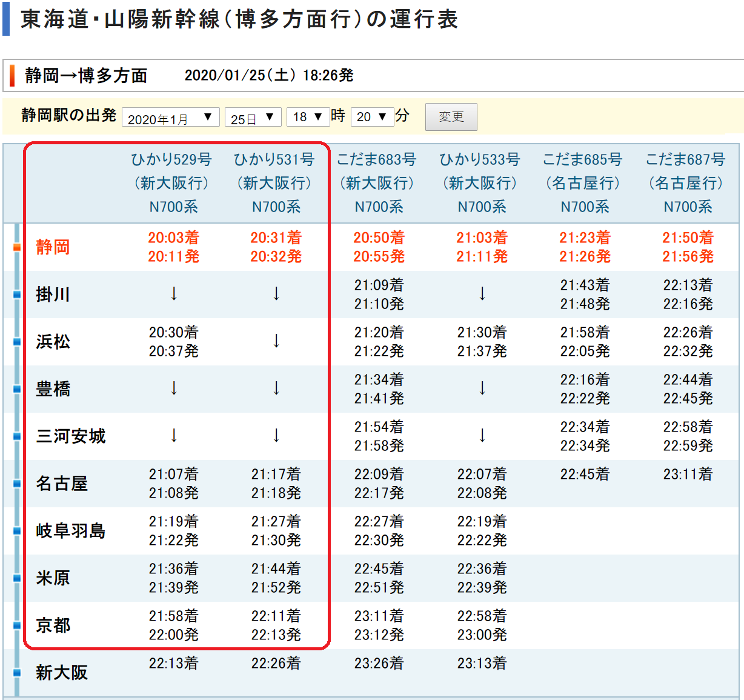Select the こだま683号 train header

click(377, 160)
